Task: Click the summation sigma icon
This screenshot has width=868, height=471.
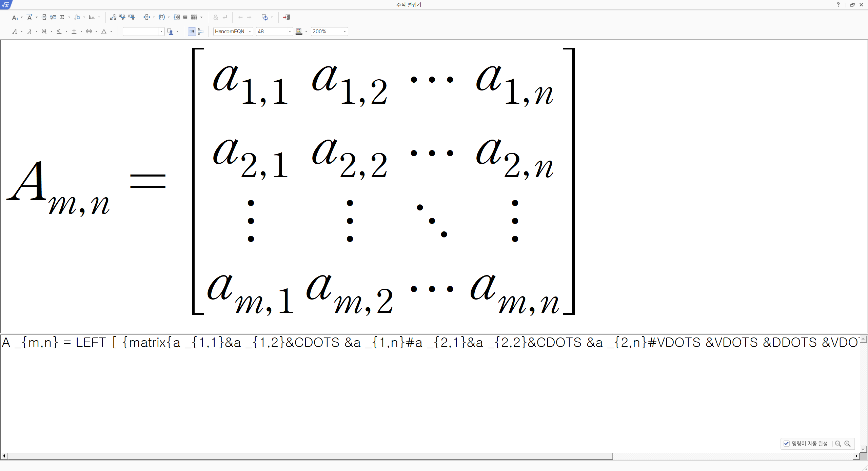Action: click(x=62, y=17)
